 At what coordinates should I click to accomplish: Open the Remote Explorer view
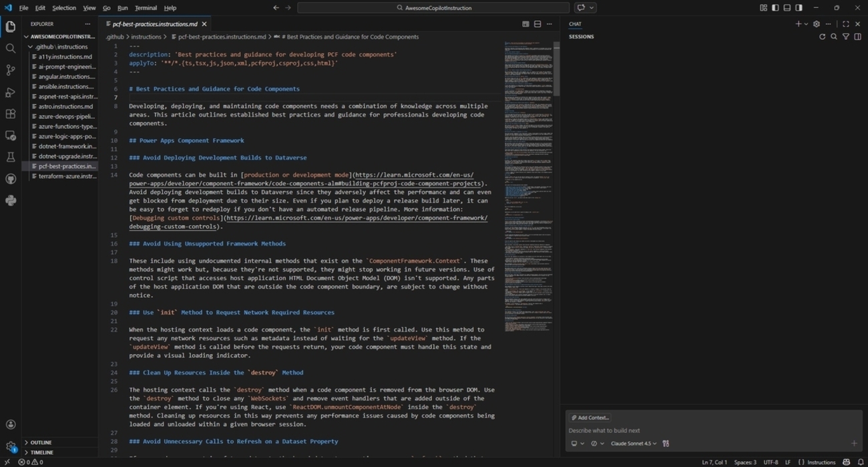(11, 136)
